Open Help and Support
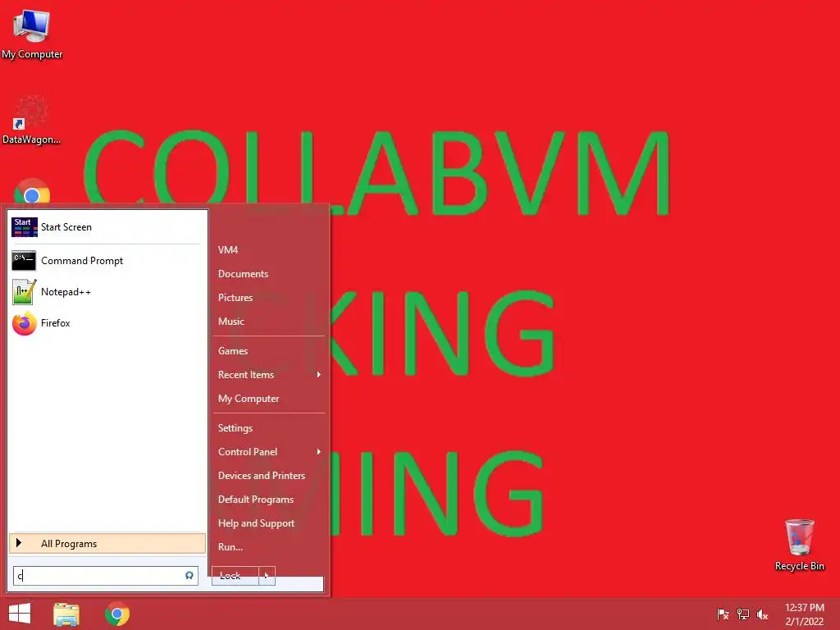The width and height of the screenshot is (840, 630). click(256, 523)
